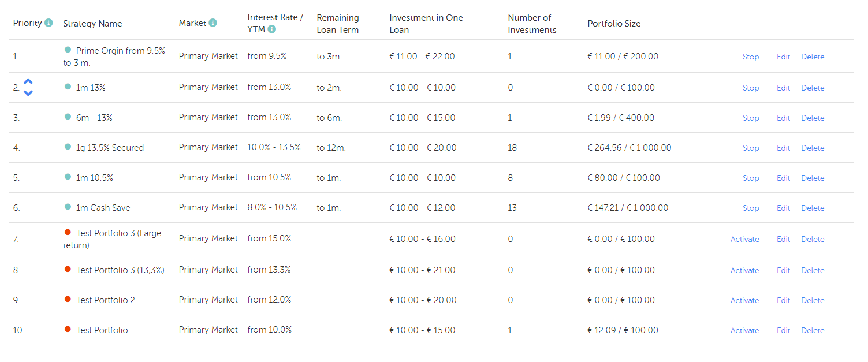Activate the Test Portfolio strategy
Viewport: 868px width, 362px height.
[x=744, y=330]
